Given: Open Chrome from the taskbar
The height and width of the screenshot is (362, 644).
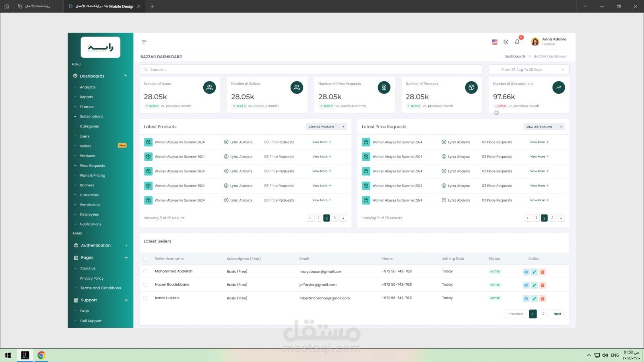Looking at the screenshot, I should coord(41,355).
